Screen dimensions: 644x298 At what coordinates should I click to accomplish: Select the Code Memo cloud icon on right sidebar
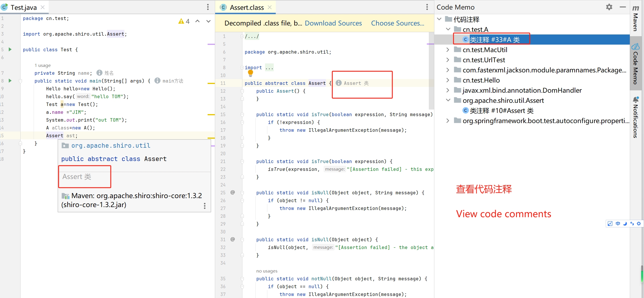click(636, 46)
